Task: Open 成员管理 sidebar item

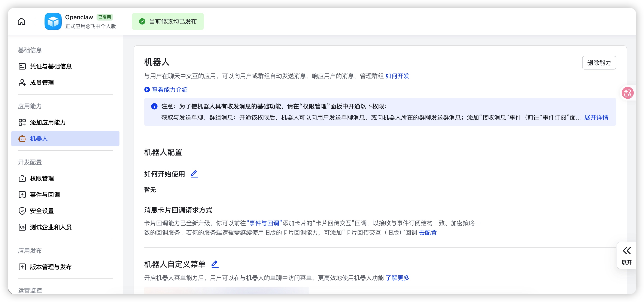Action: [x=42, y=83]
